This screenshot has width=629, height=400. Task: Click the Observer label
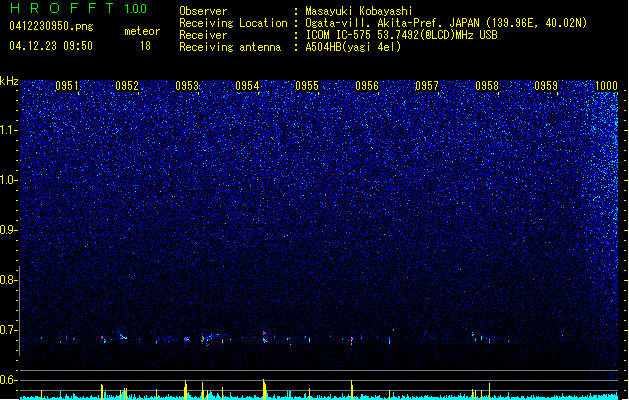point(203,11)
